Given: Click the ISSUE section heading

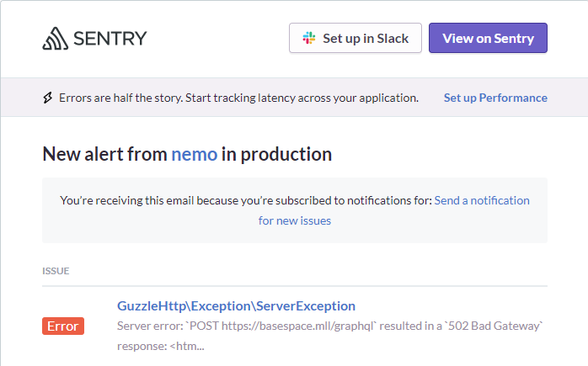Looking at the screenshot, I should 56,271.
